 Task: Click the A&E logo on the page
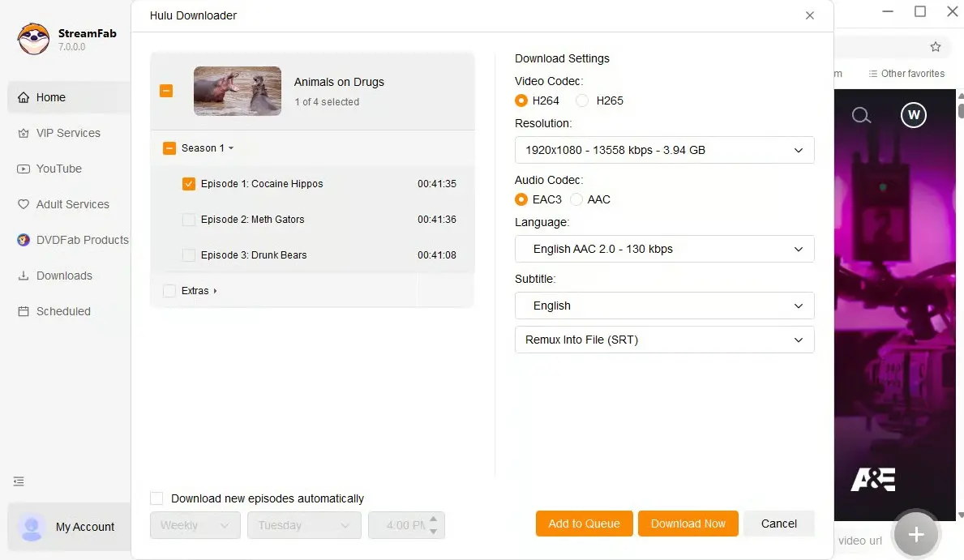(873, 480)
